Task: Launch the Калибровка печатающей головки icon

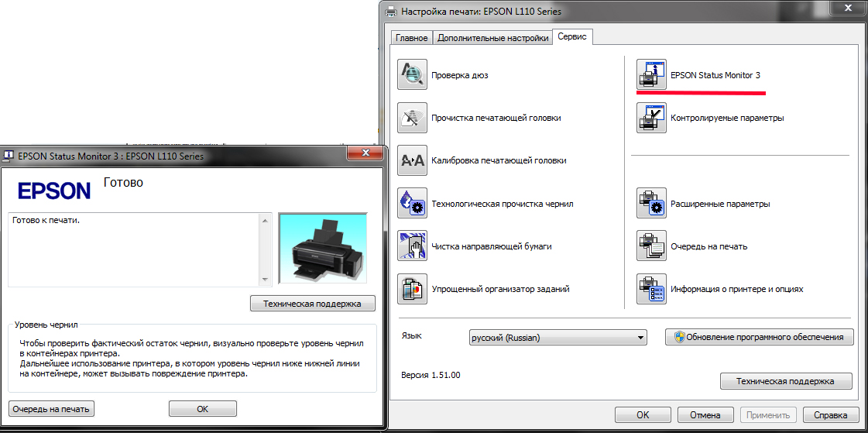Action: (x=412, y=160)
